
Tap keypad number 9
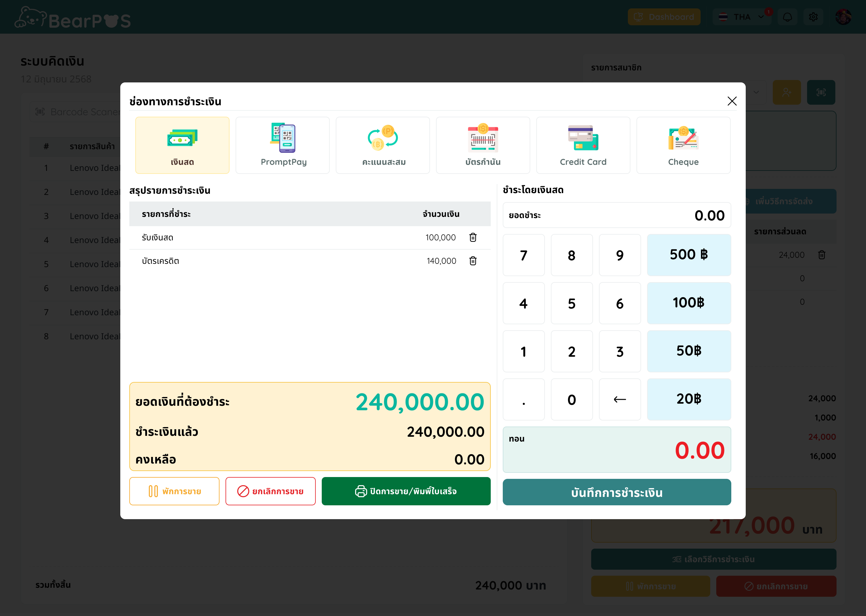click(620, 255)
